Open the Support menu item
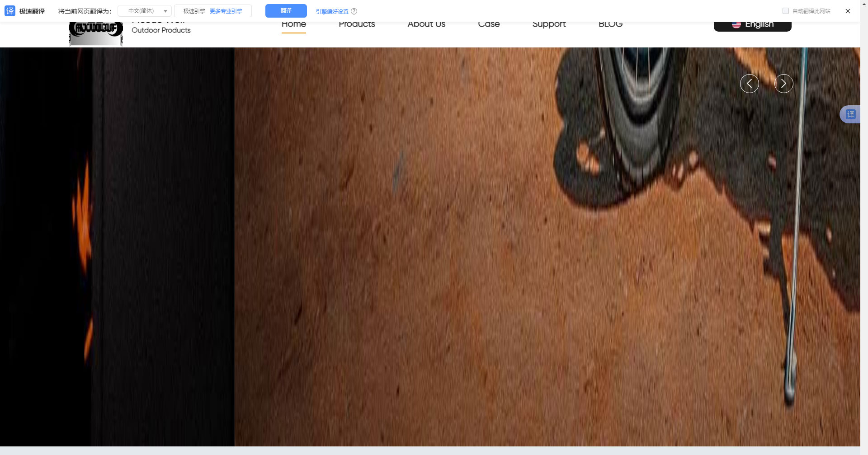 (x=549, y=25)
